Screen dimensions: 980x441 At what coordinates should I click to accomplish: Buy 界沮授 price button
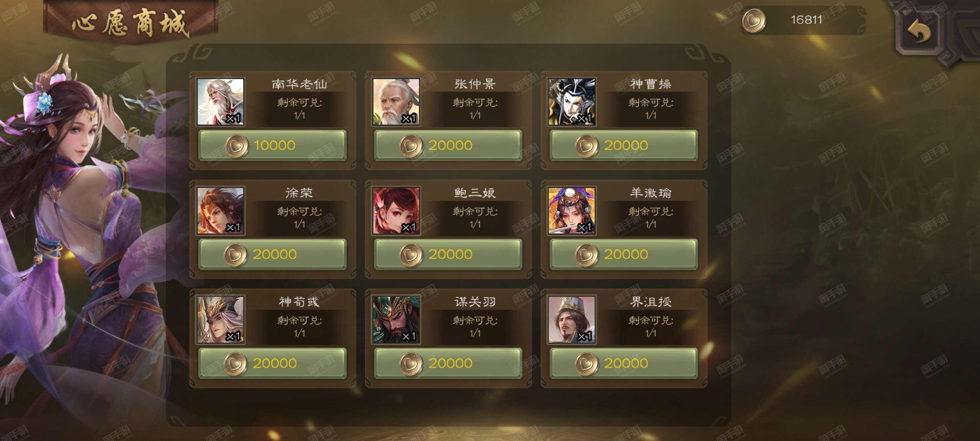tap(624, 363)
